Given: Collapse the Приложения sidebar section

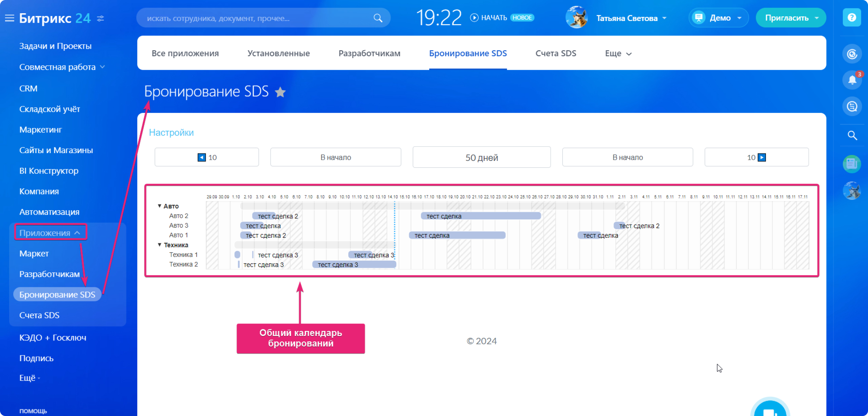Looking at the screenshot, I should click(77, 233).
